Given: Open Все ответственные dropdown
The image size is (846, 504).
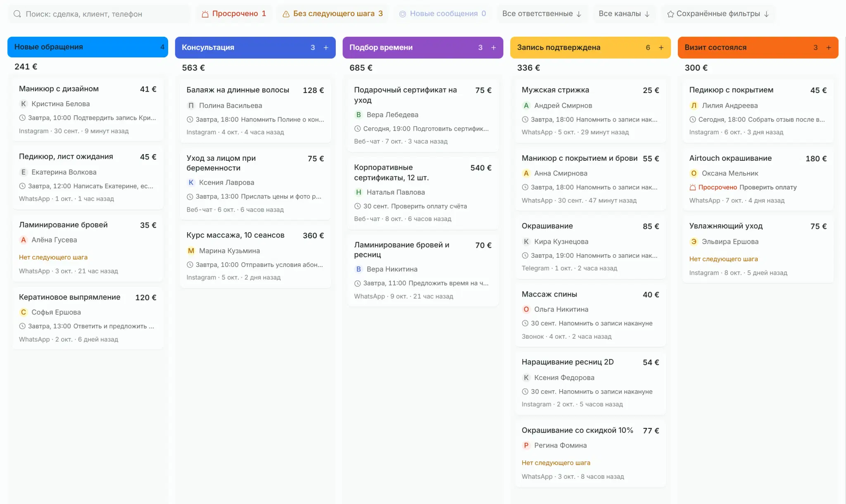Looking at the screenshot, I should click(x=542, y=14).
